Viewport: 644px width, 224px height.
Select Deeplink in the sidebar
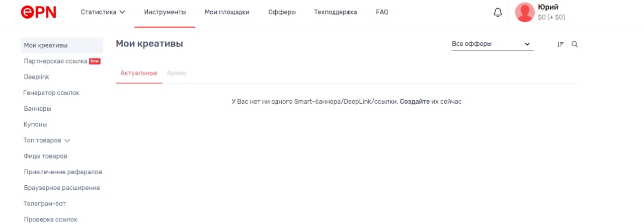pyautogui.click(x=37, y=77)
